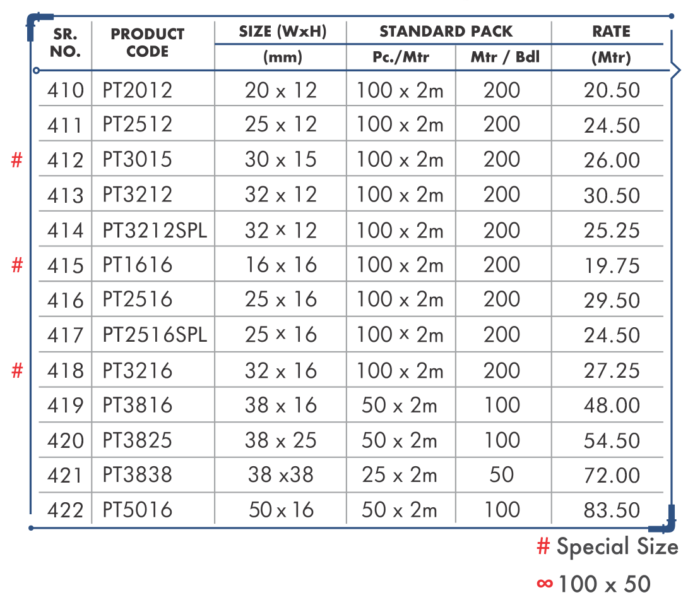
Task: Click the red # marker beside row 412
Action: (x=17, y=160)
